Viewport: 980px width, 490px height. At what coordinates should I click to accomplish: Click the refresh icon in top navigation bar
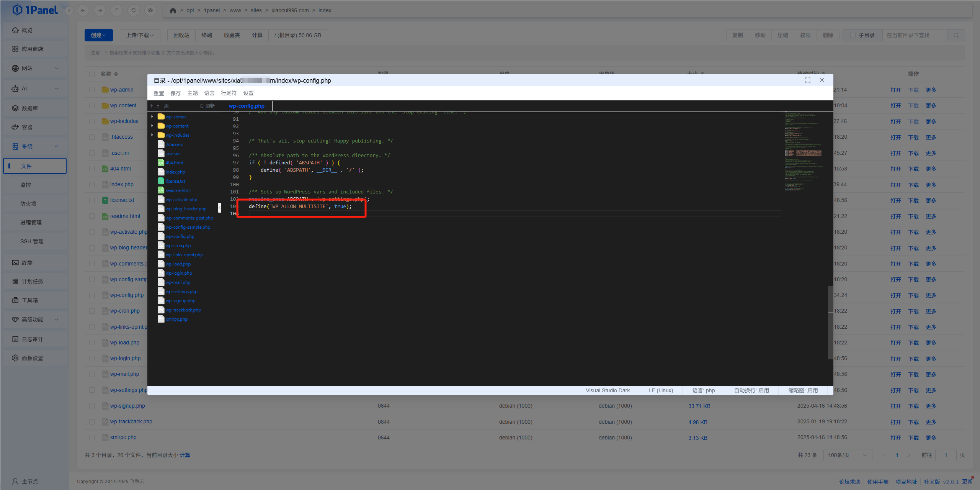pos(134,10)
